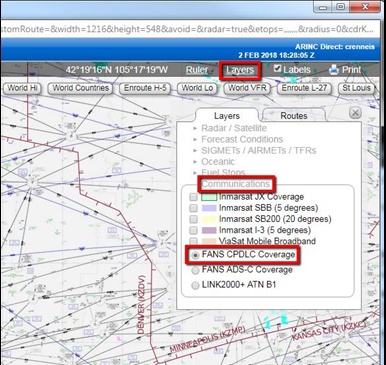386x365 pixels.
Task: Toggle the Labels checkbox
Action: pyautogui.click(x=277, y=69)
